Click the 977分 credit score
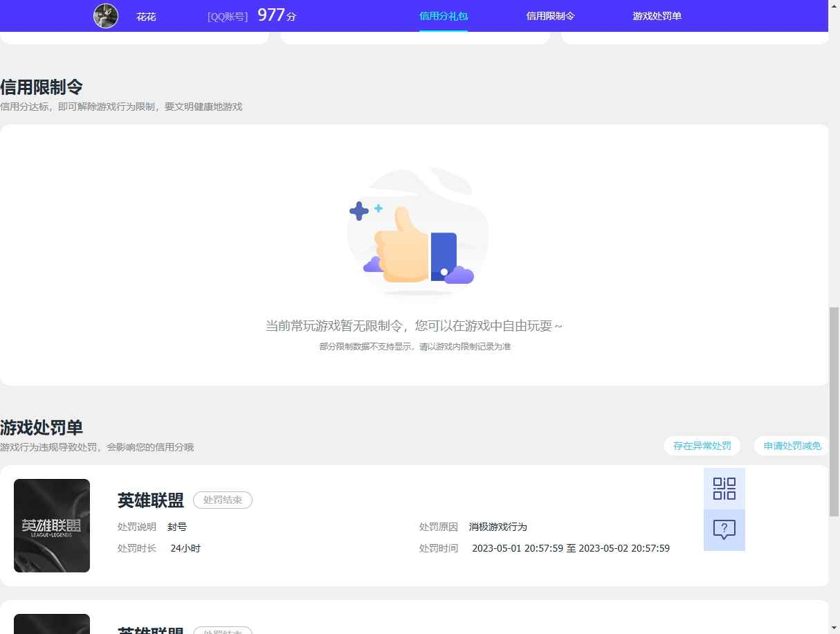Viewport: 840px width, 634px height. 277,15
